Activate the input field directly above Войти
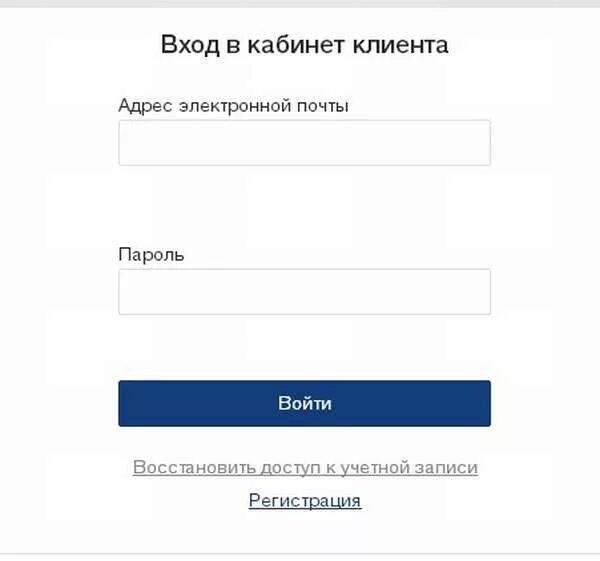The image size is (600, 561). [x=305, y=292]
